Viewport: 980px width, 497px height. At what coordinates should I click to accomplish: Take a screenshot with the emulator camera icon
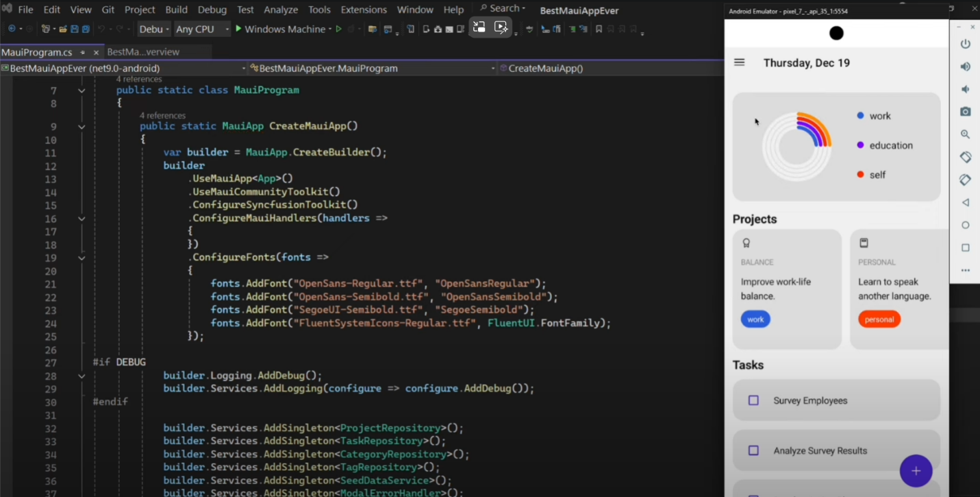(965, 112)
